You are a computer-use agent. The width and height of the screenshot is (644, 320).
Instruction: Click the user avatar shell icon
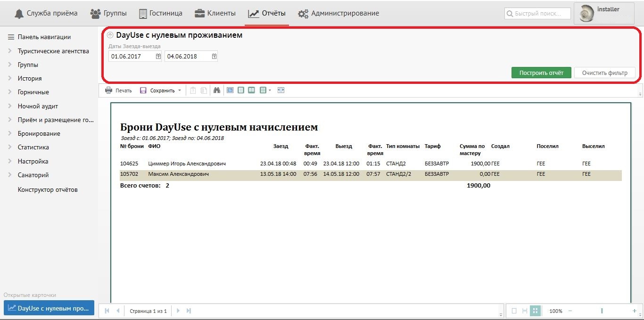coord(586,14)
